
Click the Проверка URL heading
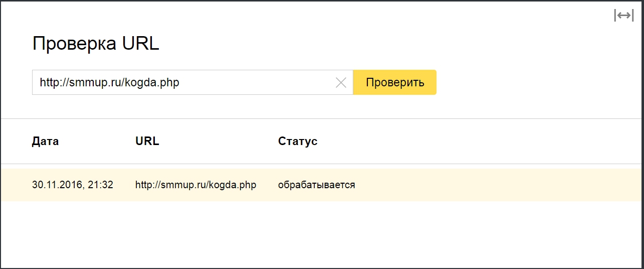pyautogui.click(x=96, y=44)
